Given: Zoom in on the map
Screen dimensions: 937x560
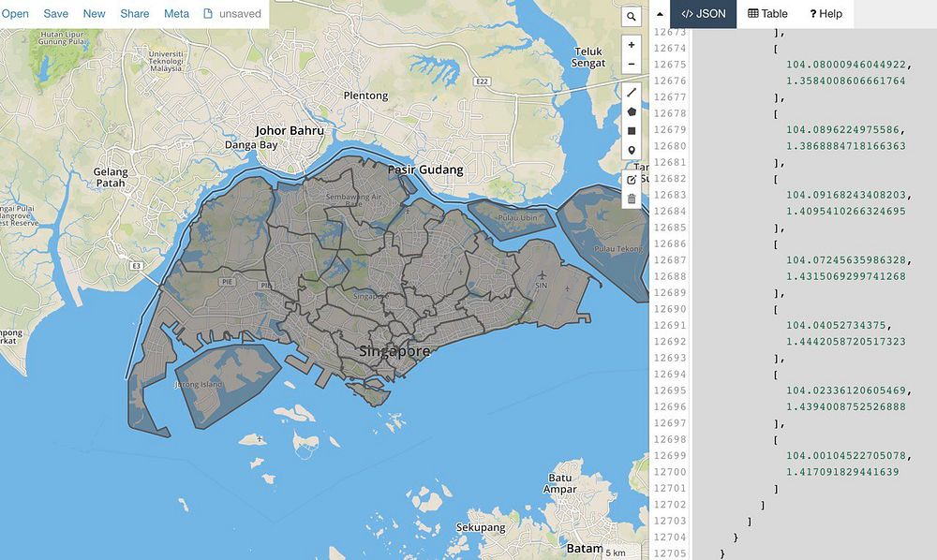Looking at the screenshot, I should 631,45.
